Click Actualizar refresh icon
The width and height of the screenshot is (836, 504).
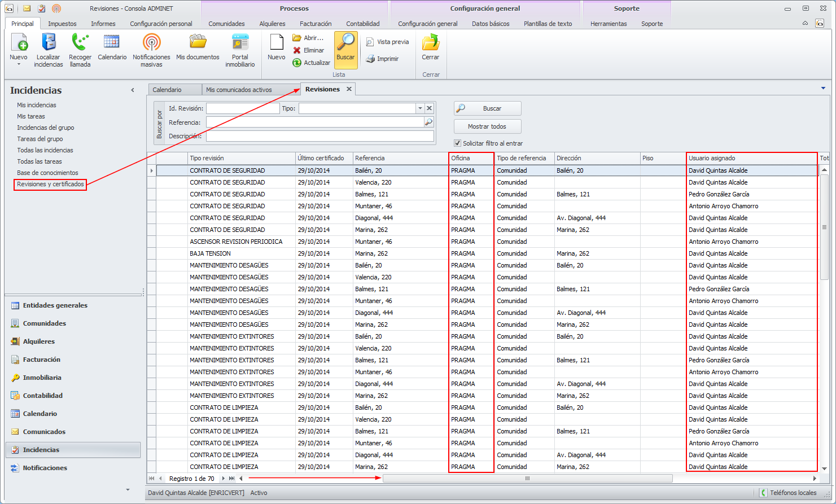(x=297, y=63)
